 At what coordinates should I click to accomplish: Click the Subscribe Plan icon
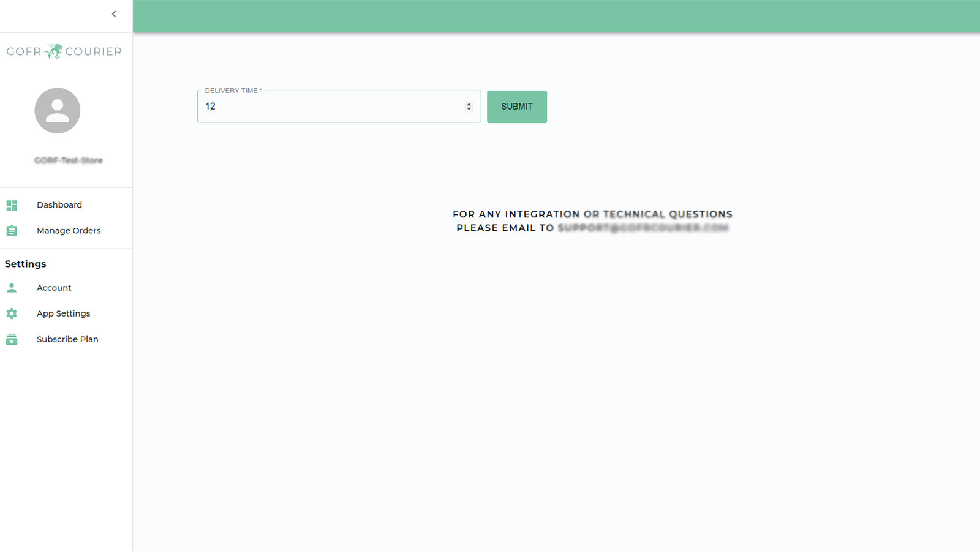[x=12, y=339]
